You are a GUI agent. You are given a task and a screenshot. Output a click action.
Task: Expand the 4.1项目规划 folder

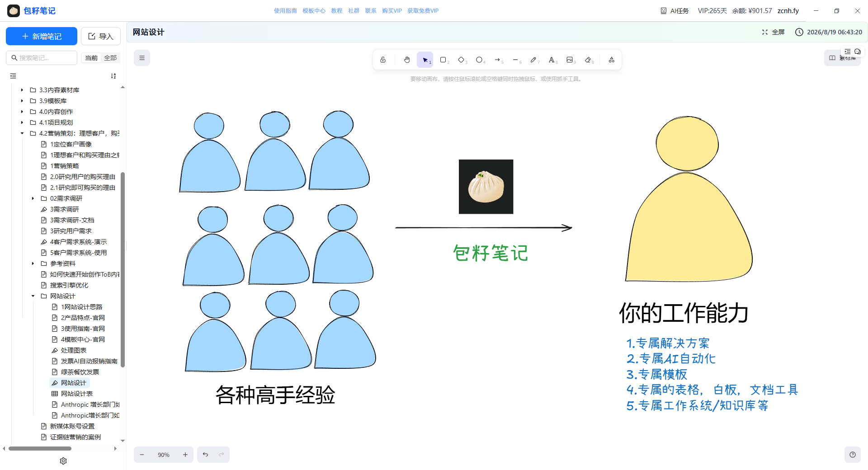pyautogui.click(x=22, y=122)
